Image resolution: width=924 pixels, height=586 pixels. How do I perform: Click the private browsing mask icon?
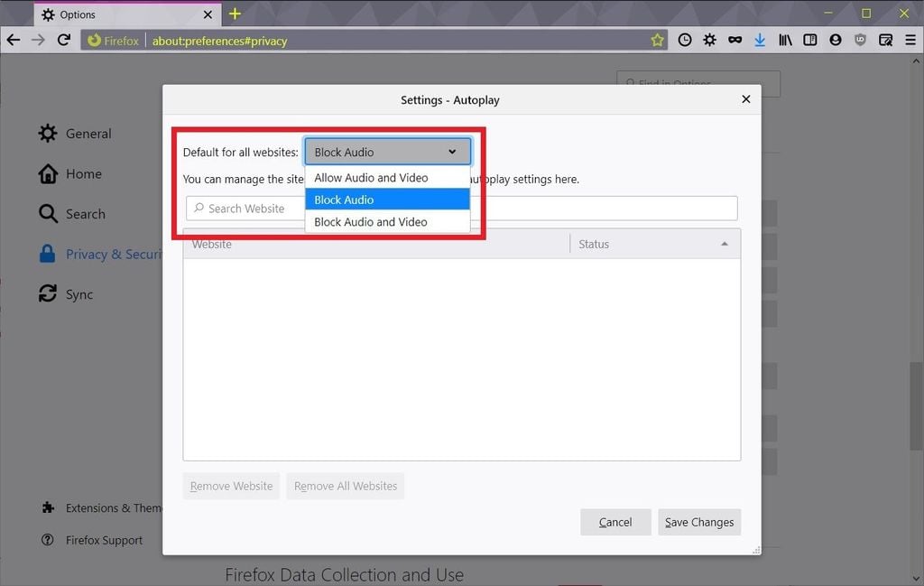[735, 40]
